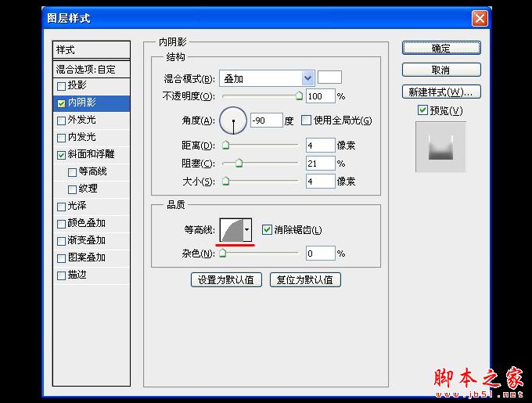532x403 pixels.
Task: Click the 阻塞 choke value field
Action: tap(320, 164)
